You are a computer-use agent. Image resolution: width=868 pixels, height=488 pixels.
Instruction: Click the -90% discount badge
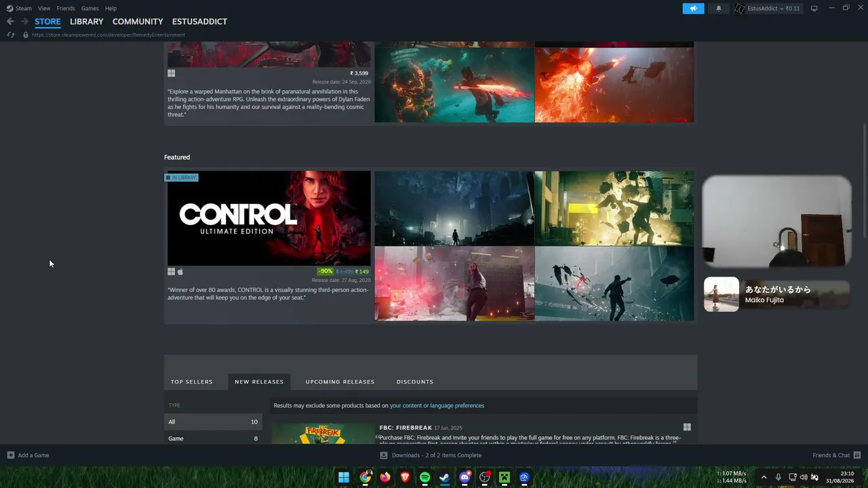pos(325,271)
